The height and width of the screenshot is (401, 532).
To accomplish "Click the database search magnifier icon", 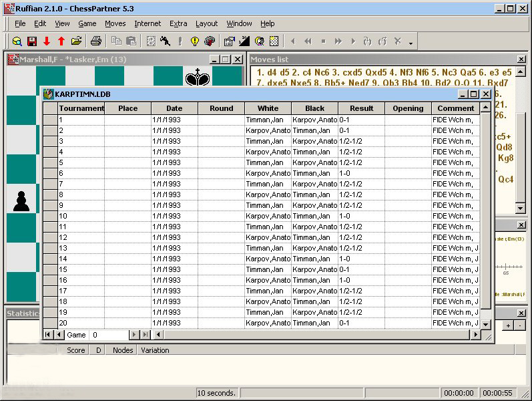I will coord(17,41).
